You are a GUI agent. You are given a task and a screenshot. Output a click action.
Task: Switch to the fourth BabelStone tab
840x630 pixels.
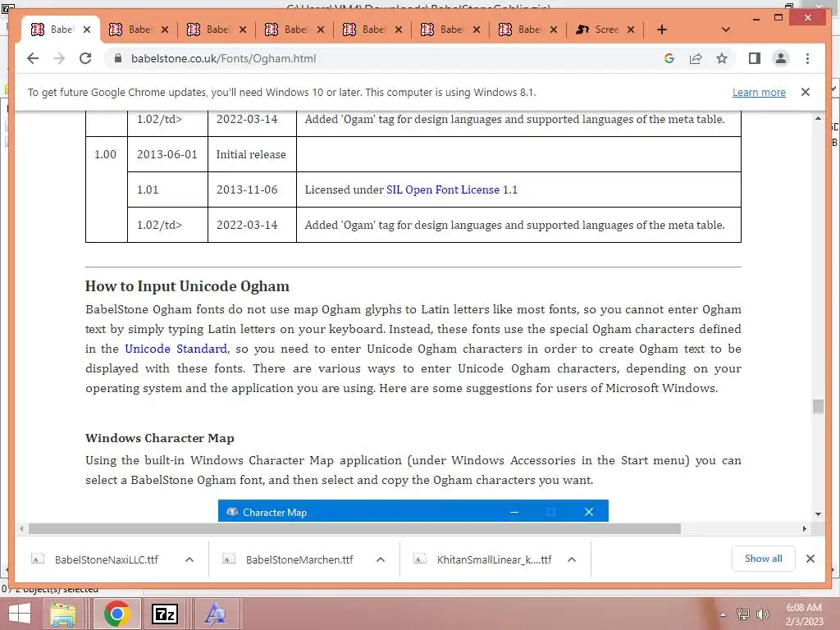(287, 30)
